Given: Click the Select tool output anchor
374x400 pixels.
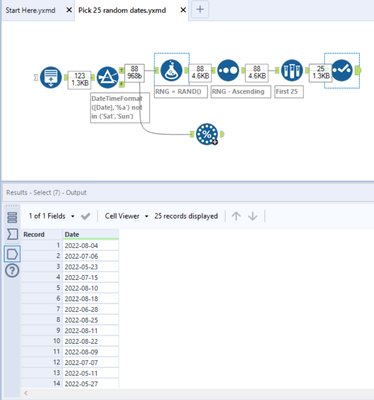Looking at the screenshot, I should pos(359,70).
